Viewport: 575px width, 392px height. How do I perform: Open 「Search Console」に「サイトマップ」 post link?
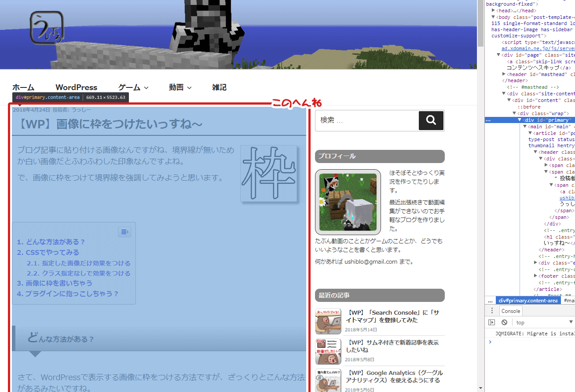click(x=392, y=316)
